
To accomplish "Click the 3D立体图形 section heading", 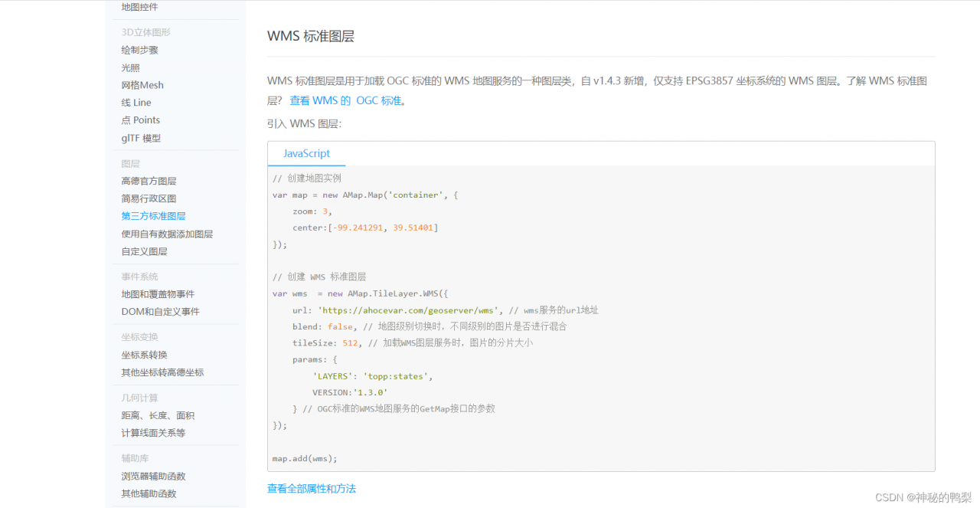I will tap(145, 32).
